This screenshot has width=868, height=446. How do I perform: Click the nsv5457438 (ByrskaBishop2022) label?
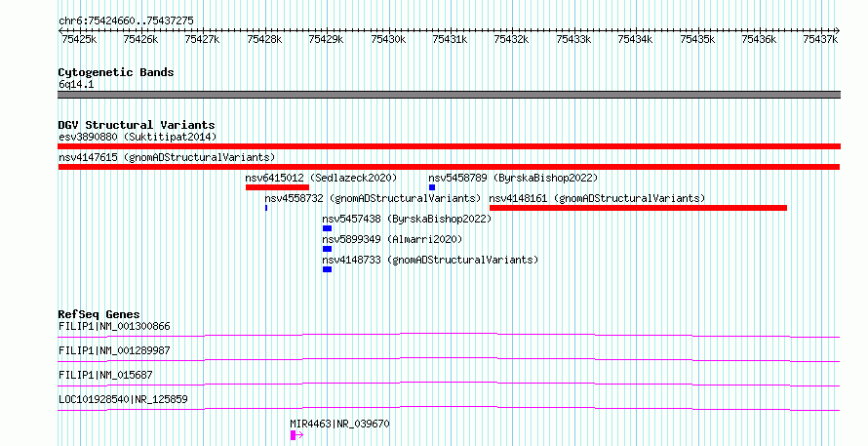coord(407,219)
